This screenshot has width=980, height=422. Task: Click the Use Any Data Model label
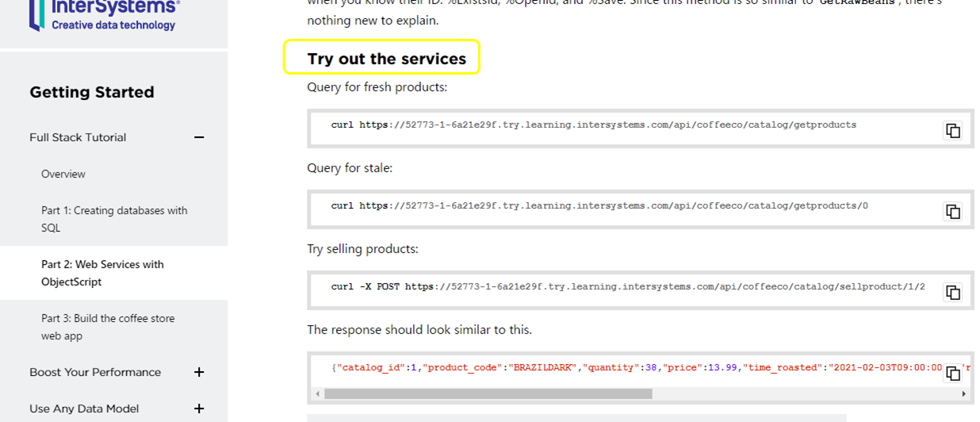point(84,409)
